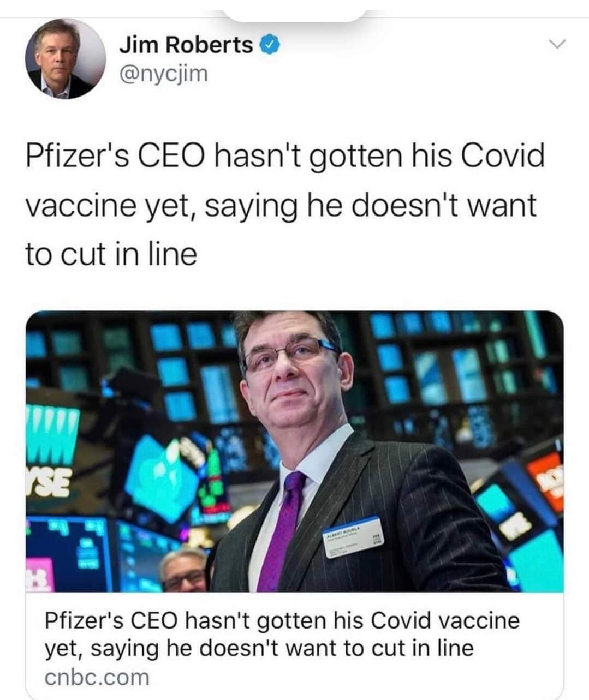Click "vaccine yet" in the tweet body

tap(110, 207)
